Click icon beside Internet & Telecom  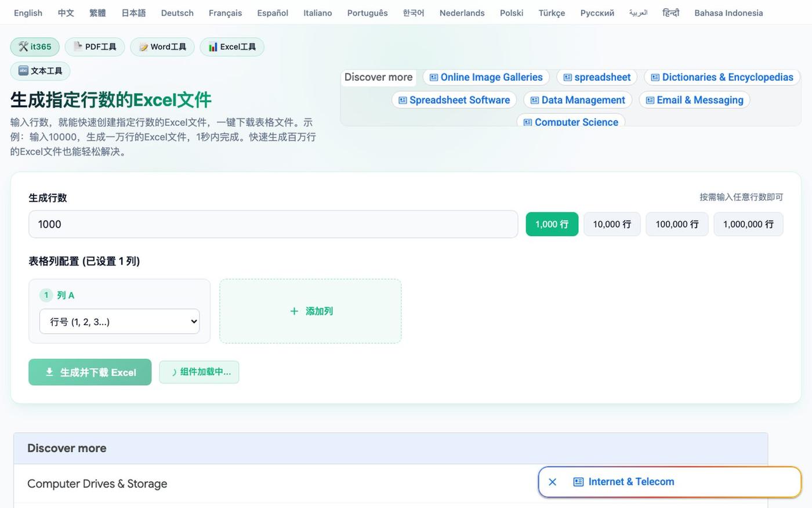coord(578,482)
